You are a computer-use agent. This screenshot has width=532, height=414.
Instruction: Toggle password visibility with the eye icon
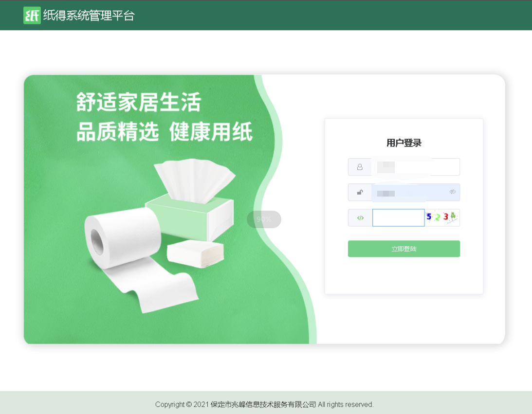[x=453, y=192]
